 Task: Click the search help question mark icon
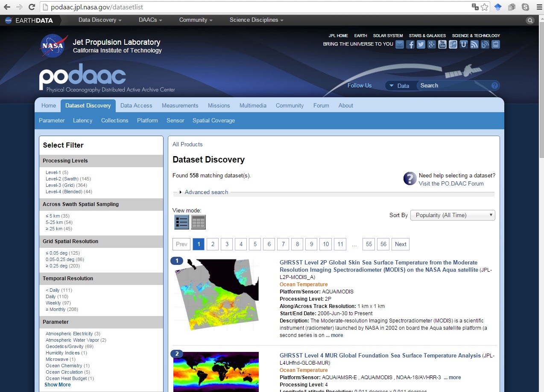tap(494, 86)
